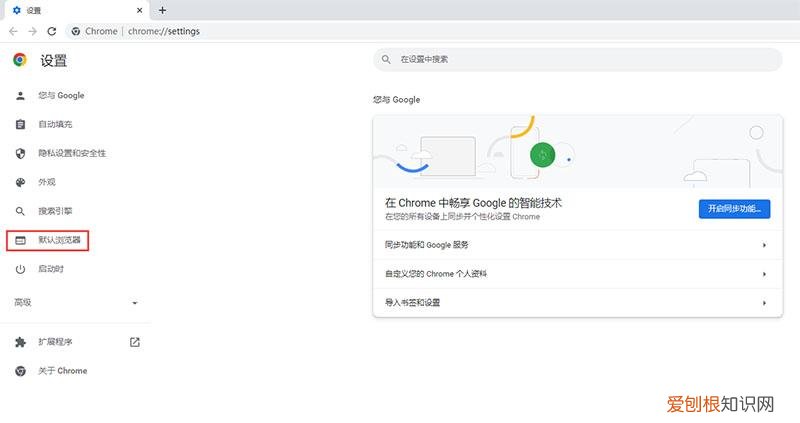Open 搜索引擎 settings section
800x423 pixels.
pos(55,211)
